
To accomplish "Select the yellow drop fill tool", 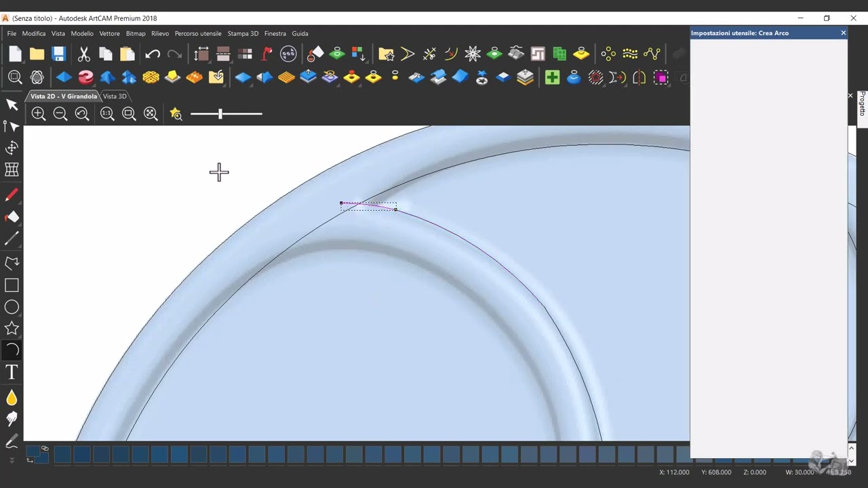I will (12, 397).
